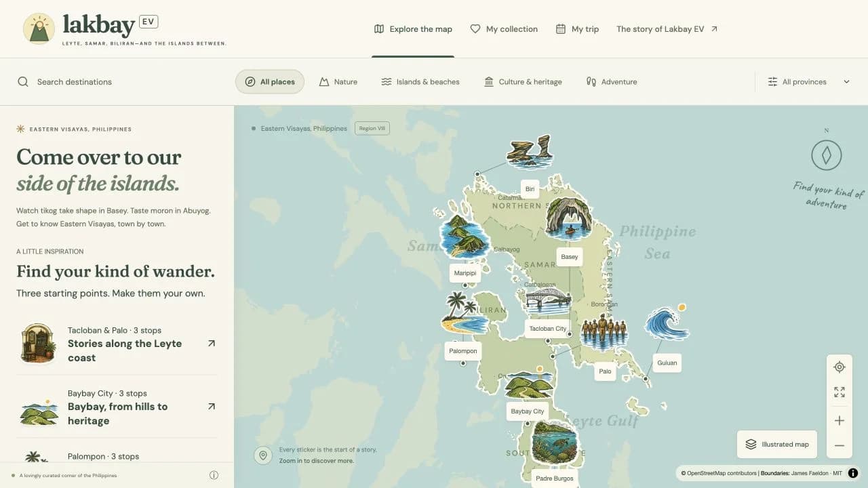The image size is (868, 488).
Task: Click the arrow beside Stories along Leyte coast
Action: coord(212,344)
